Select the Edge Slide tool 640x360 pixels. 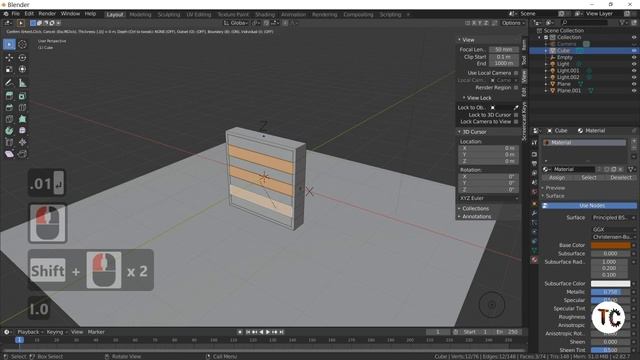tap(9, 142)
